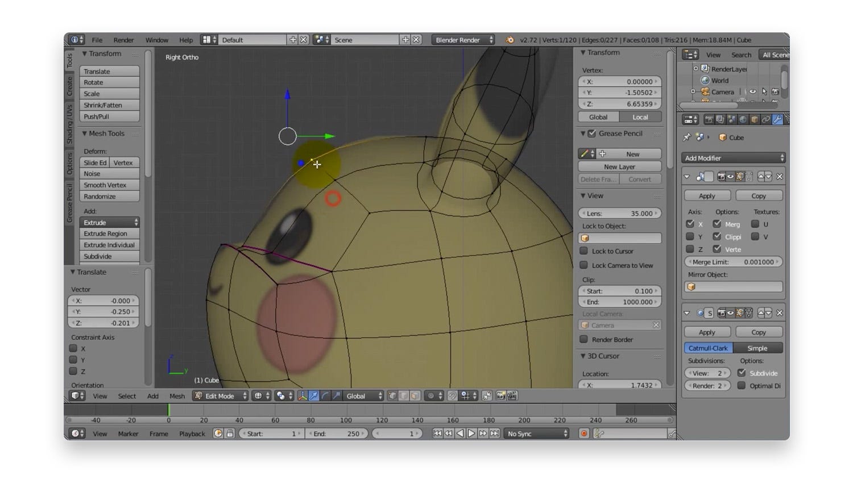Toggle the Grease Pencil checkbox
Screen dimensions: 853x504
[592, 134]
